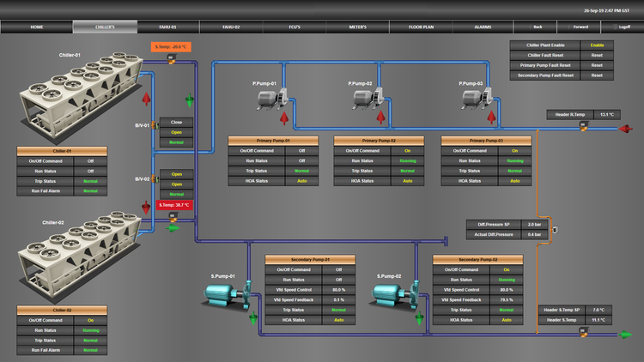Go to the HOME tab
This screenshot has height=362, width=644.
click(37, 27)
